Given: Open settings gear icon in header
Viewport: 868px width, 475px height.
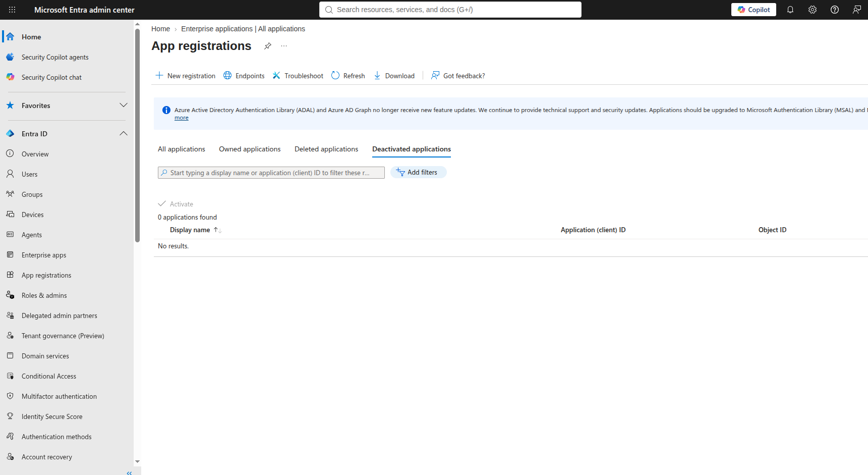Looking at the screenshot, I should 813,10.
